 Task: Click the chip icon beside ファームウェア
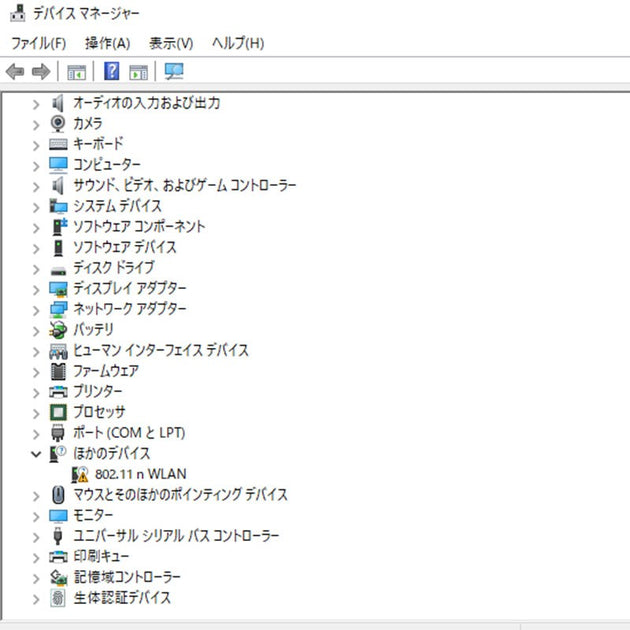[x=58, y=371]
